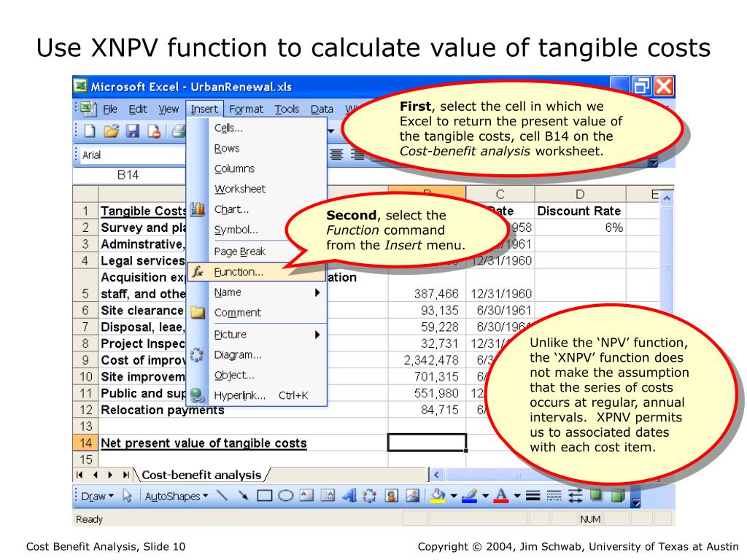Apply Fill Color paint bucket

point(438,496)
